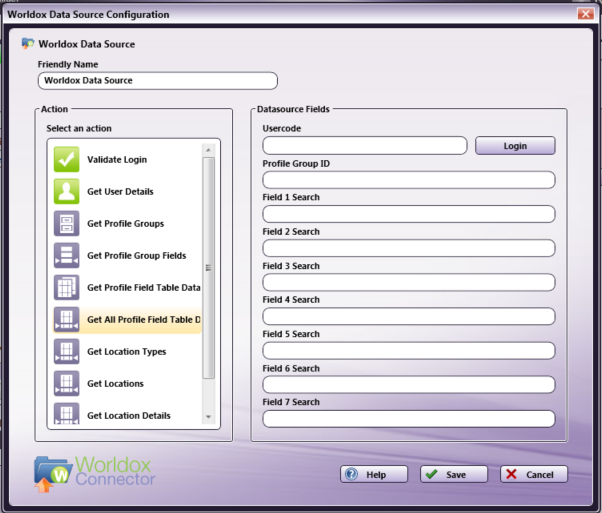Image resolution: width=602 pixels, height=513 pixels.
Task: Save the data source configuration
Action: (454, 474)
